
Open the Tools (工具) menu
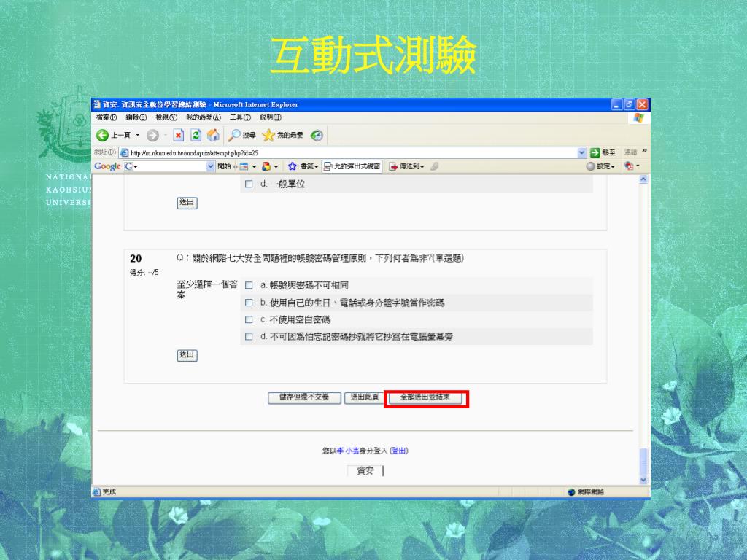click(240, 117)
